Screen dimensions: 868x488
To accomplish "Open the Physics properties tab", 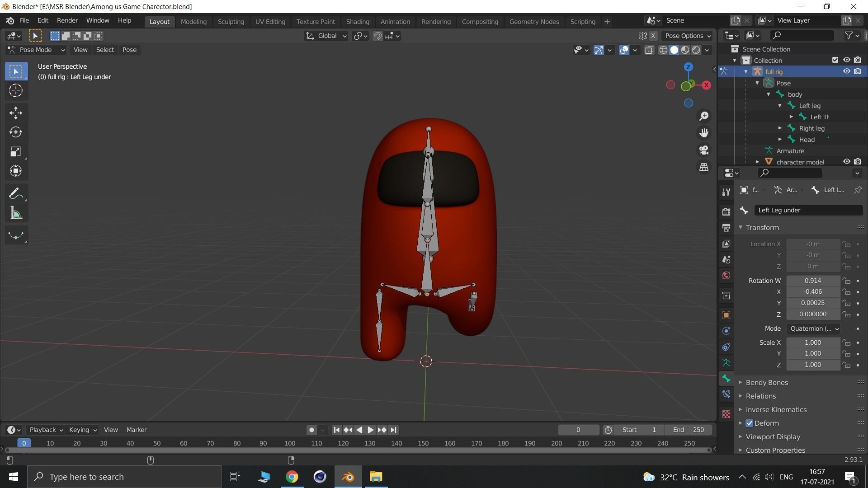I will pos(726,331).
